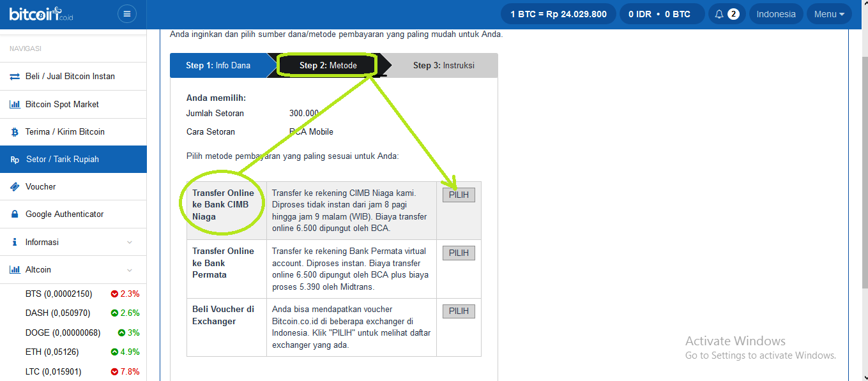Click the Google Authenticator lock icon
This screenshot has width=868, height=381.
15,214
